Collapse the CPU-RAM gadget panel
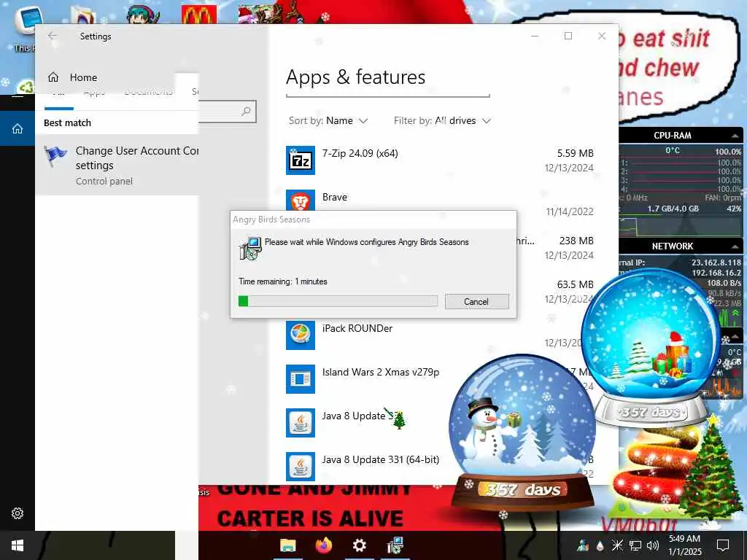 click(x=735, y=136)
